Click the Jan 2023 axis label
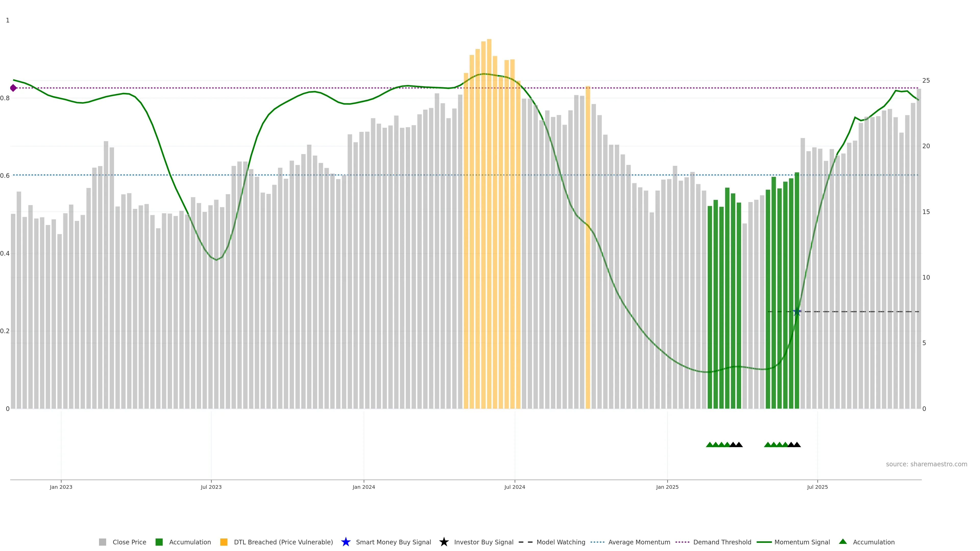 [61, 487]
